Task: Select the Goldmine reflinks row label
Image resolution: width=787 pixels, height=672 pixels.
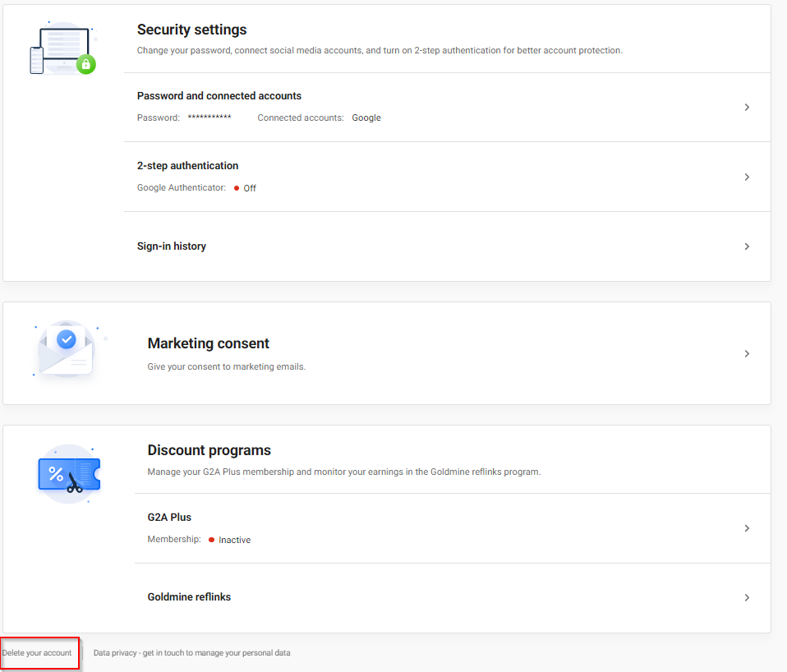Action: pyautogui.click(x=189, y=597)
